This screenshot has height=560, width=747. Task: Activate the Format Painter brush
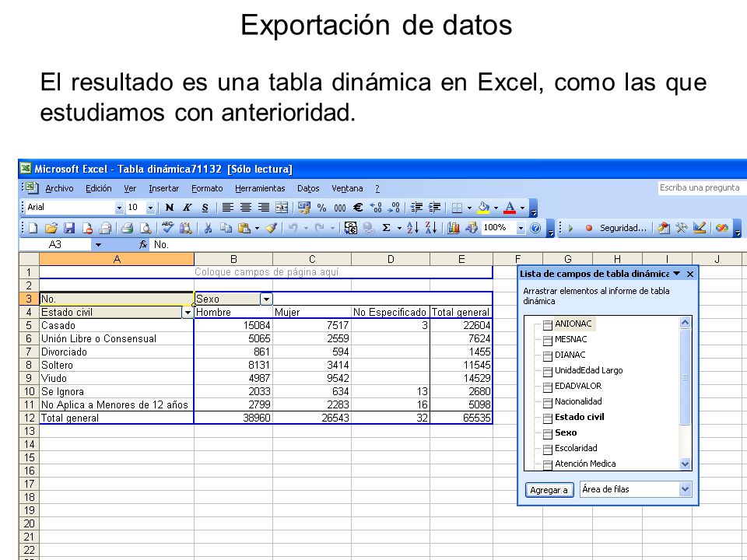(272, 228)
